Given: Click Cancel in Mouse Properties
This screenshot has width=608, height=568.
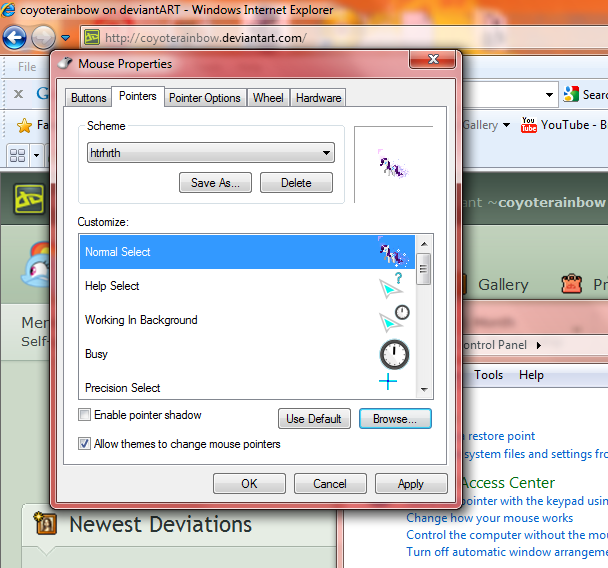Looking at the screenshot, I should coord(330,483).
